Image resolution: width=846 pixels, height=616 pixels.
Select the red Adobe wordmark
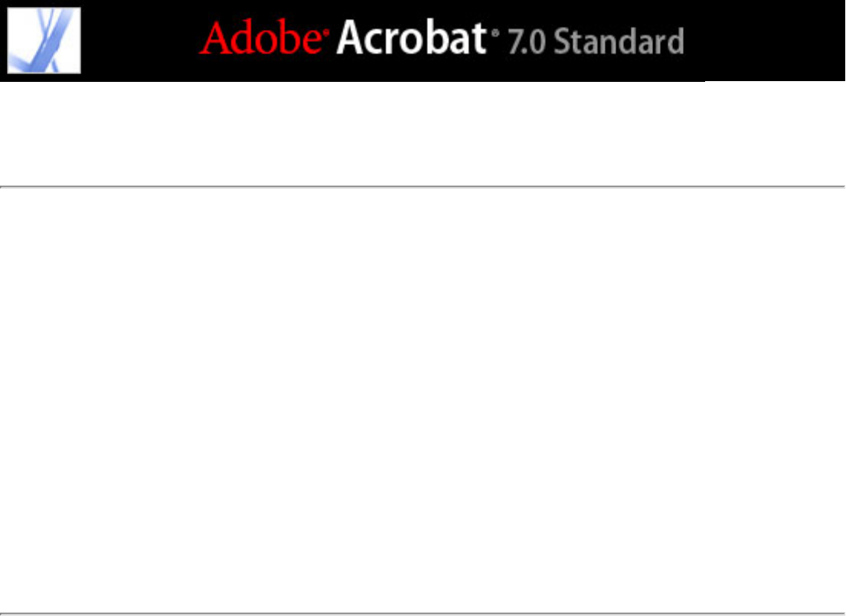pos(260,37)
